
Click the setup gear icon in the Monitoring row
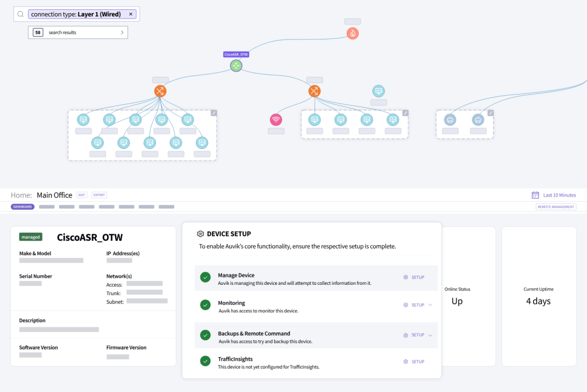click(x=405, y=305)
